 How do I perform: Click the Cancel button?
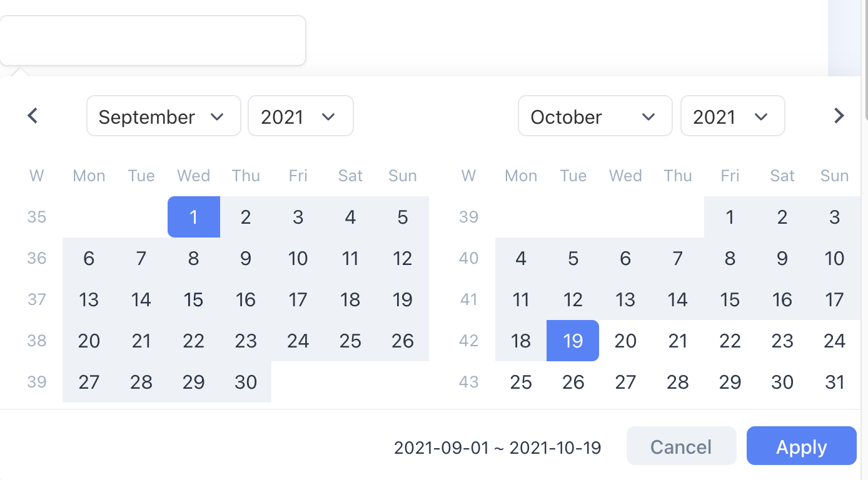(681, 446)
